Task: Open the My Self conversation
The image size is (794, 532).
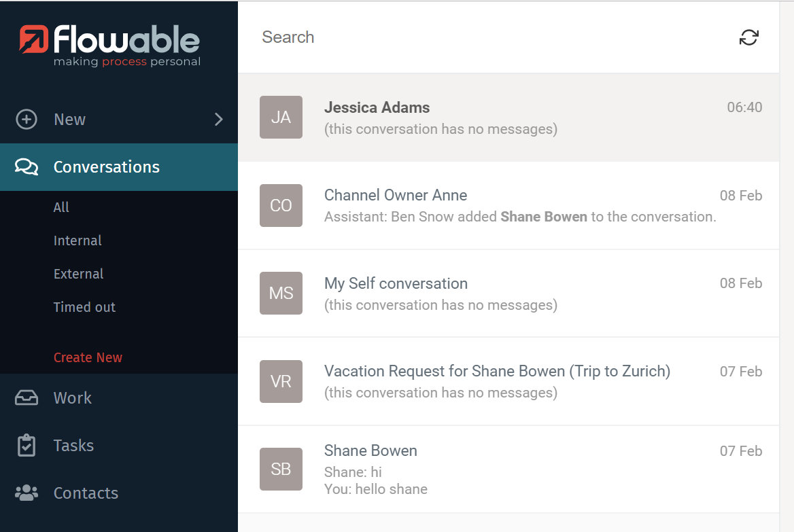Action: tap(476, 293)
